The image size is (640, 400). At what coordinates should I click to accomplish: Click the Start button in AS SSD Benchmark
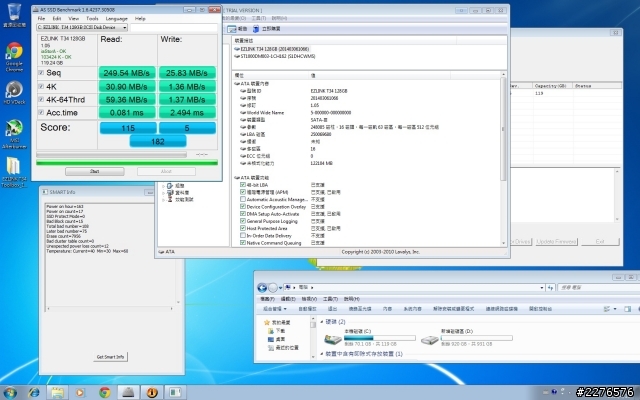click(x=95, y=171)
